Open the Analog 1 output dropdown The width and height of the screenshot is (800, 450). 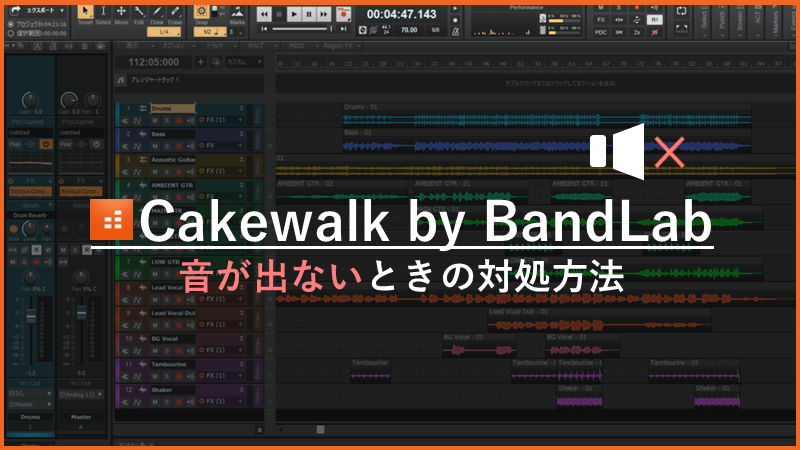pos(81,394)
